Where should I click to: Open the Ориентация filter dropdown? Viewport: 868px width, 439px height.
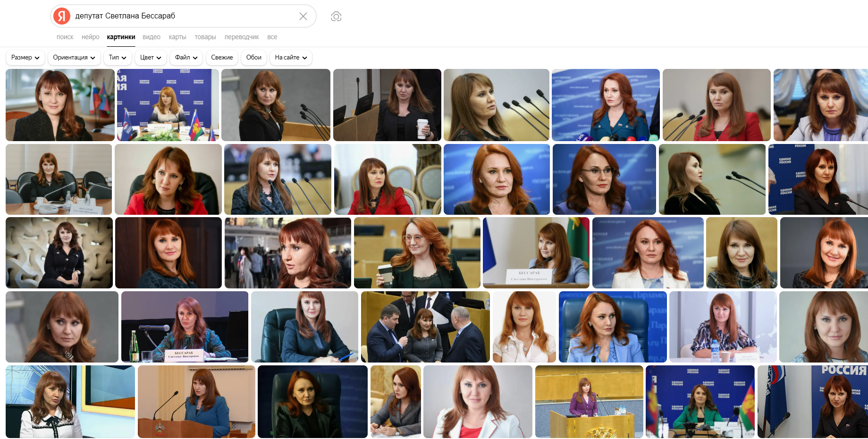tap(74, 58)
